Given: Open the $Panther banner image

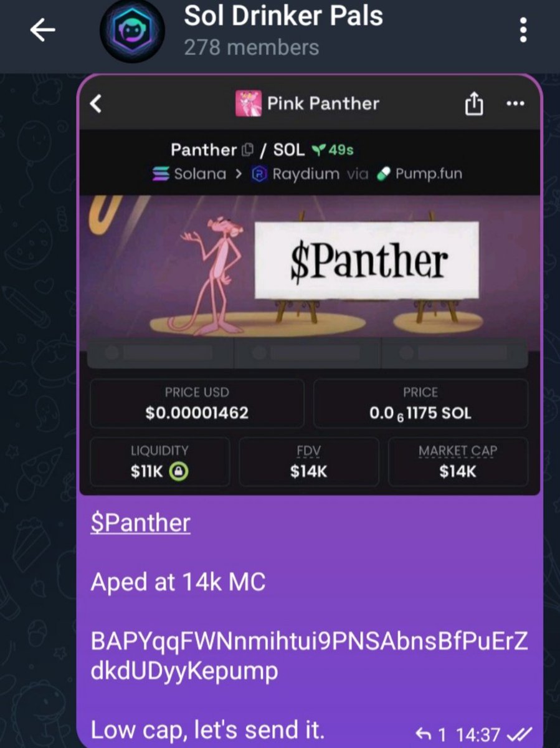Looking at the screenshot, I should pos(310,267).
